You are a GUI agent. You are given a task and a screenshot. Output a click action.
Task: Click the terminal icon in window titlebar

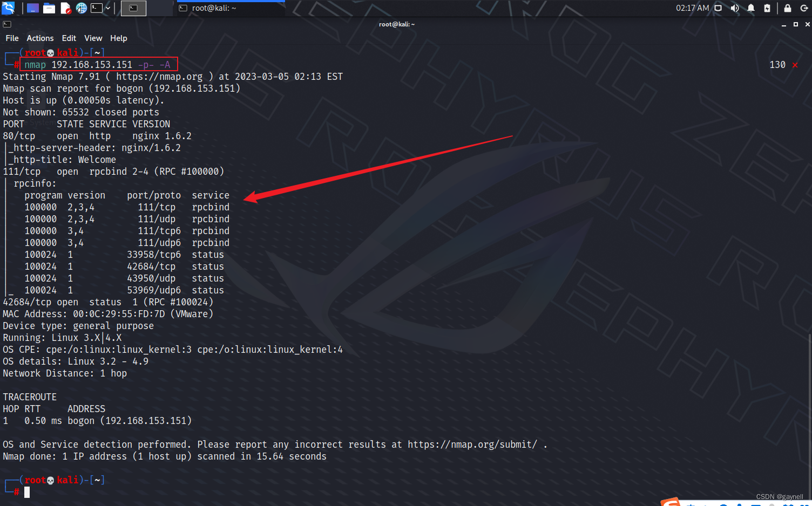coord(7,24)
